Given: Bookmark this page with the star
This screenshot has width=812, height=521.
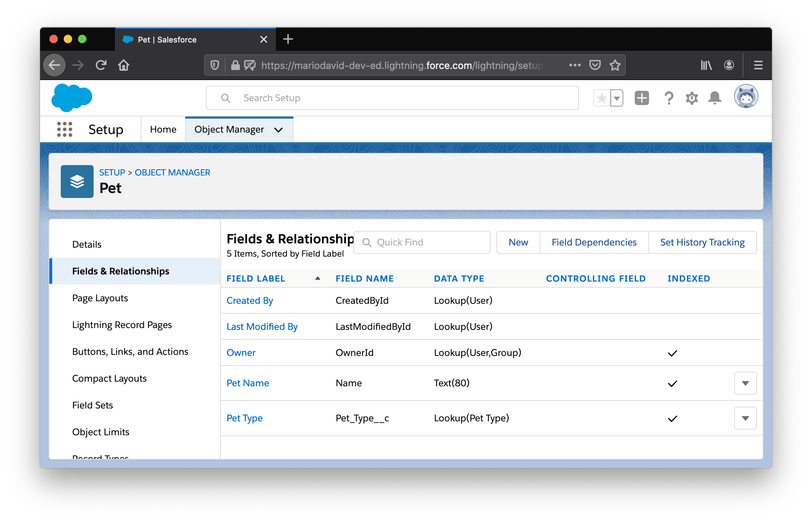Looking at the screenshot, I should tap(615, 65).
